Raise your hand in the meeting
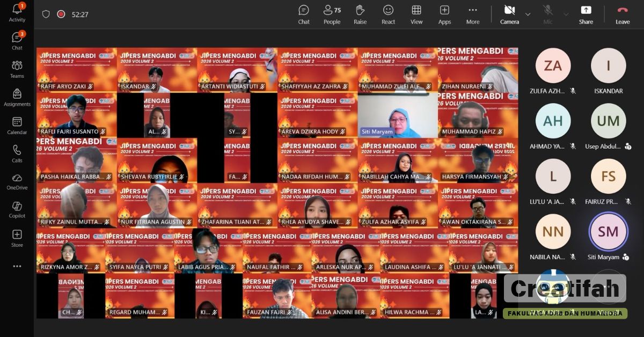 click(360, 14)
